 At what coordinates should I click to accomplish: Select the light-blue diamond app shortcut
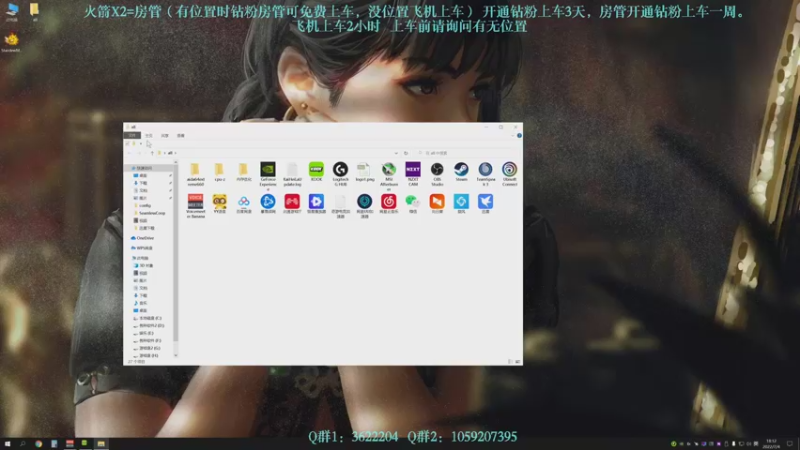[461, 204]
